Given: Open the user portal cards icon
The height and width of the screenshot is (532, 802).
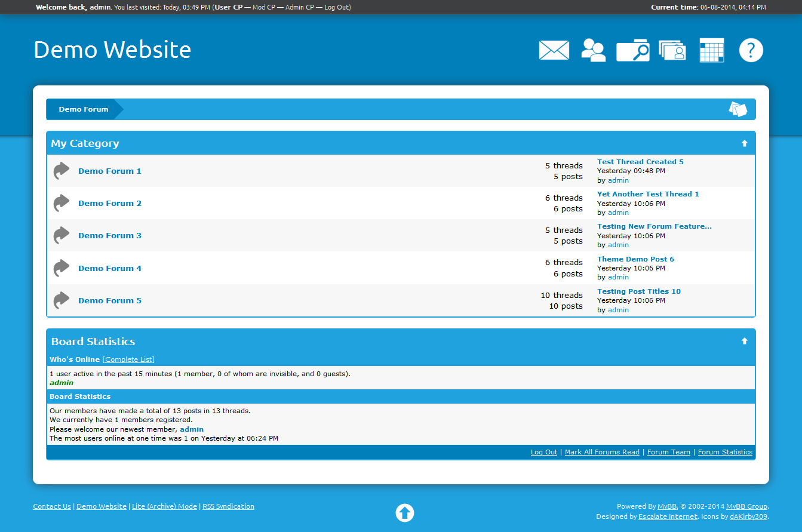Looking at the screenshot, I should [672, 50].
